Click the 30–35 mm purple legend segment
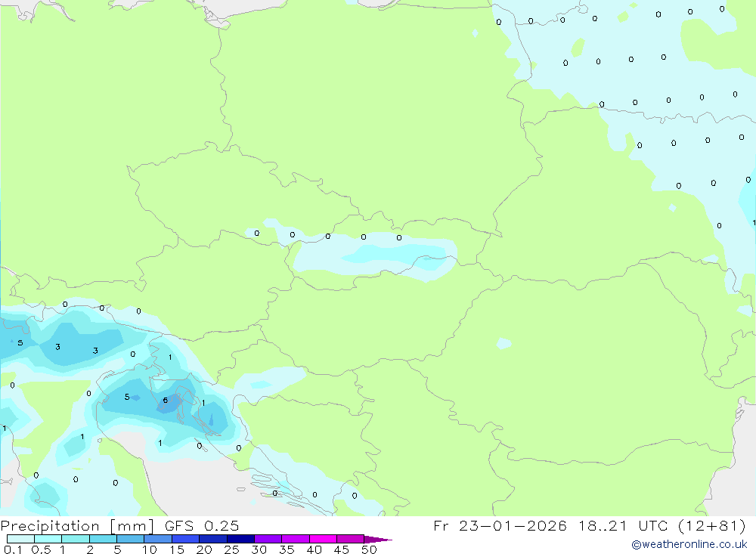The width and height of the screenshot is (756, 554). click(268, 539)
